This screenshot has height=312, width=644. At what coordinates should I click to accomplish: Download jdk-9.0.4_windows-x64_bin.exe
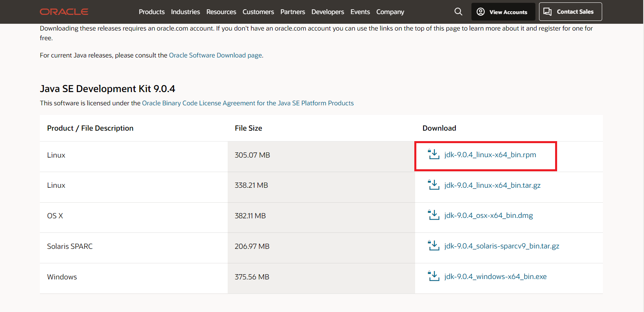[x=495, y=277]
